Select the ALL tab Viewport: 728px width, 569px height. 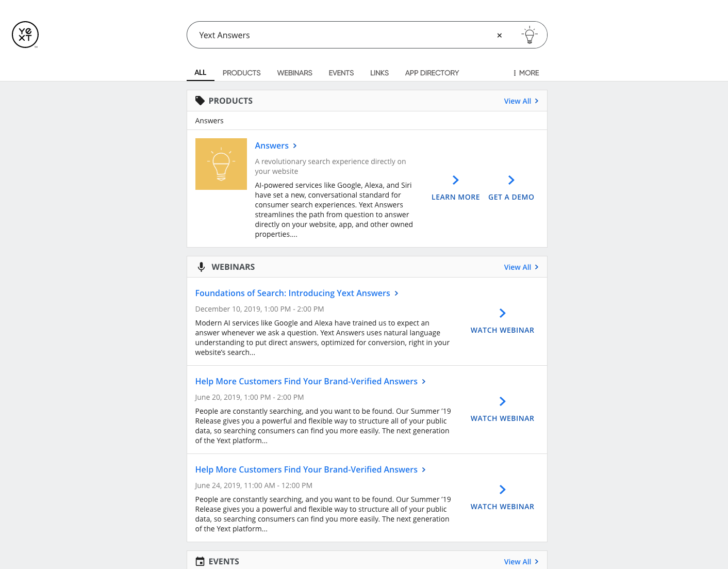201,73
